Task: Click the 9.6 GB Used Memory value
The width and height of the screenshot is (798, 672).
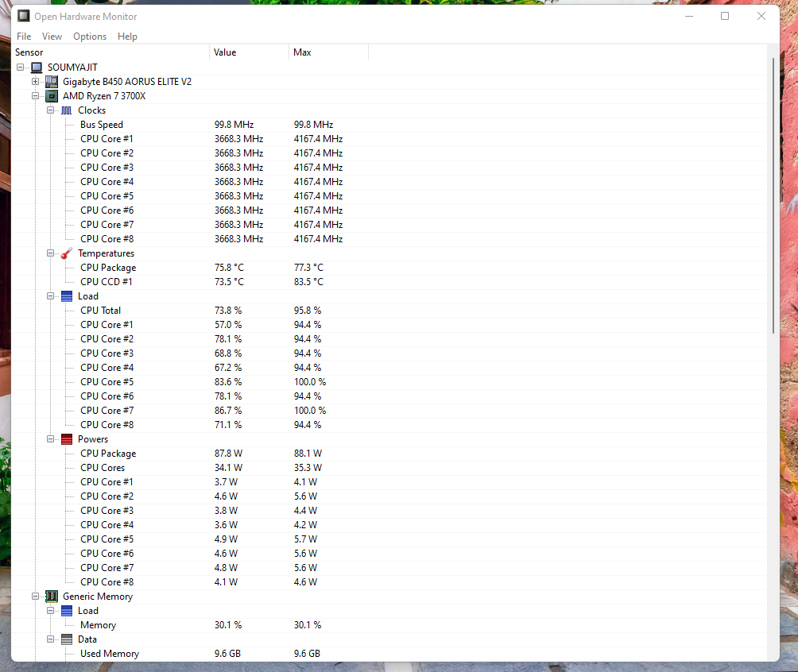Action: [227, 654]
